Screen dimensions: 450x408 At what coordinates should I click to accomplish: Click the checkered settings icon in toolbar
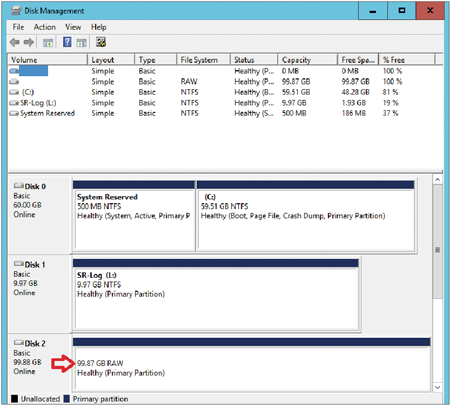pyautogui.click(x=101, y=42)
